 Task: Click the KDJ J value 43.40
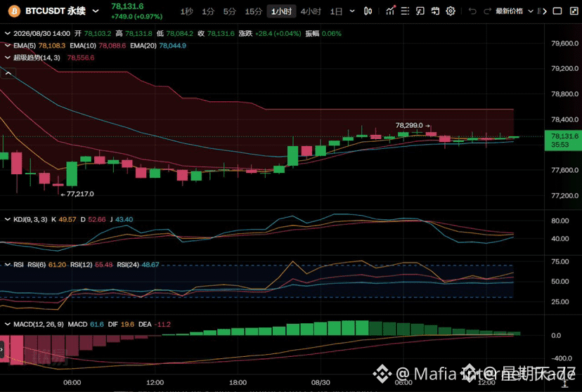pos(124,220)
